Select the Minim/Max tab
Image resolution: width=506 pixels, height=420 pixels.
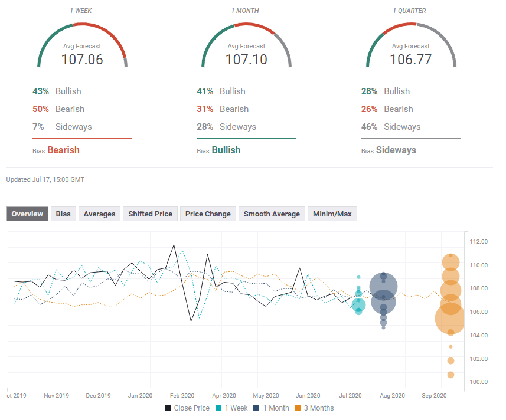332,214
